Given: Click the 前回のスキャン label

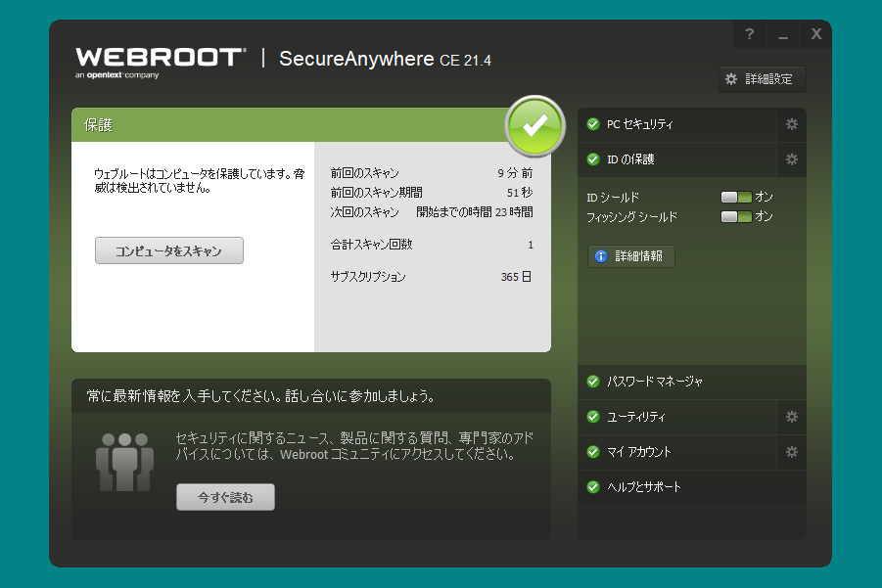Looking at the screenshot, I should pyautogui.click(x=364, y=173).
